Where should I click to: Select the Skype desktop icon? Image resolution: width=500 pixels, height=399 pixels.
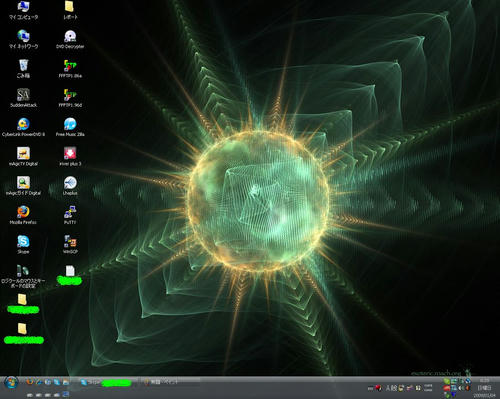coord(23,245)
